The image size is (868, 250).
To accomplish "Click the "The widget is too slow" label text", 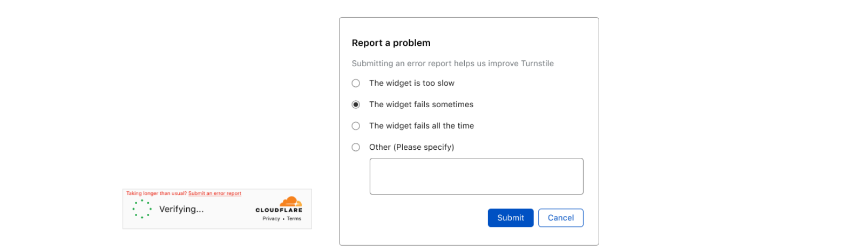I will click(x=411, y=83).
